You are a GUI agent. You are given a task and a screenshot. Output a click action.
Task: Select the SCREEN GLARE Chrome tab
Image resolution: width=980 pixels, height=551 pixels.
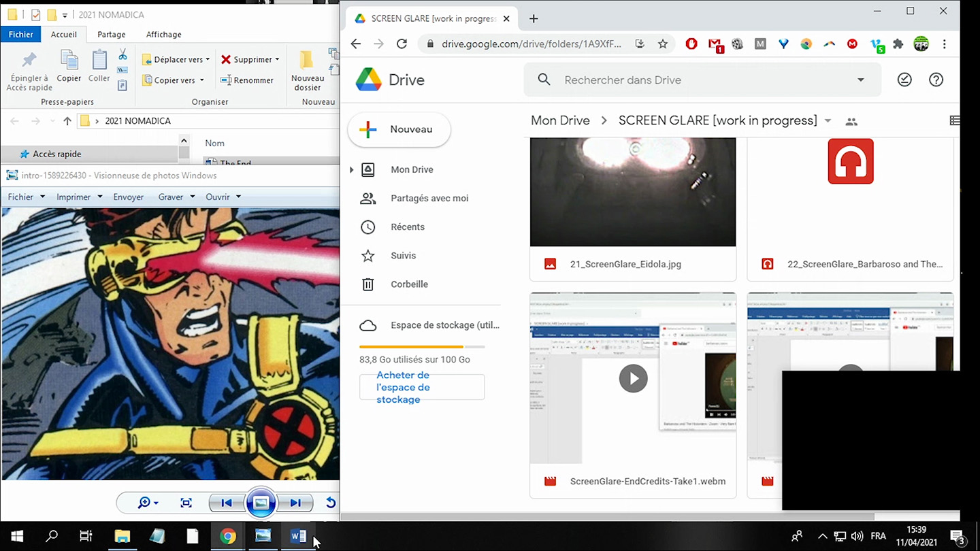click(x=431, y=19)
